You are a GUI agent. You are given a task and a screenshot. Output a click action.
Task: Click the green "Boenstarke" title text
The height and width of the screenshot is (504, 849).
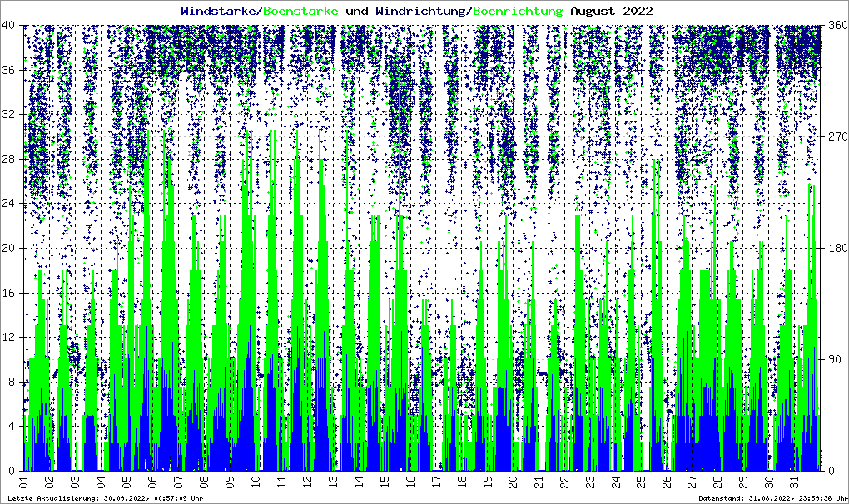300,11
